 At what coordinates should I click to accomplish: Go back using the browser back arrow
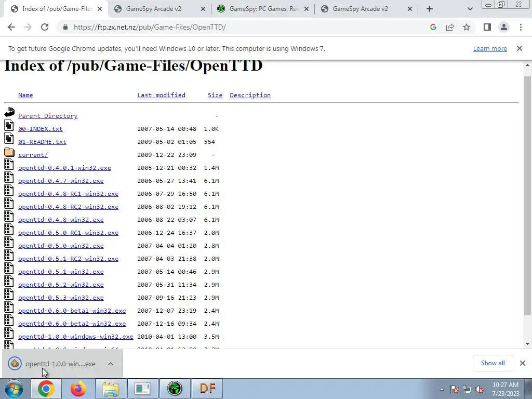pos(11,27)
